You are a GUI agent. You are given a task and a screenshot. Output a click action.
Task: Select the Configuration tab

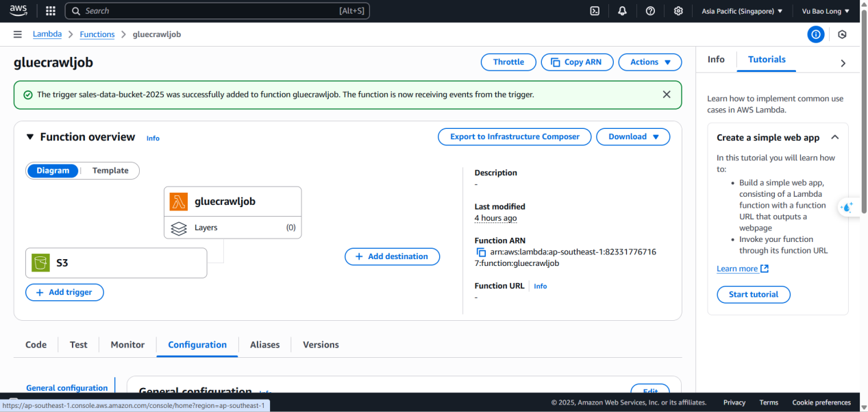click(x=197, y=345)
